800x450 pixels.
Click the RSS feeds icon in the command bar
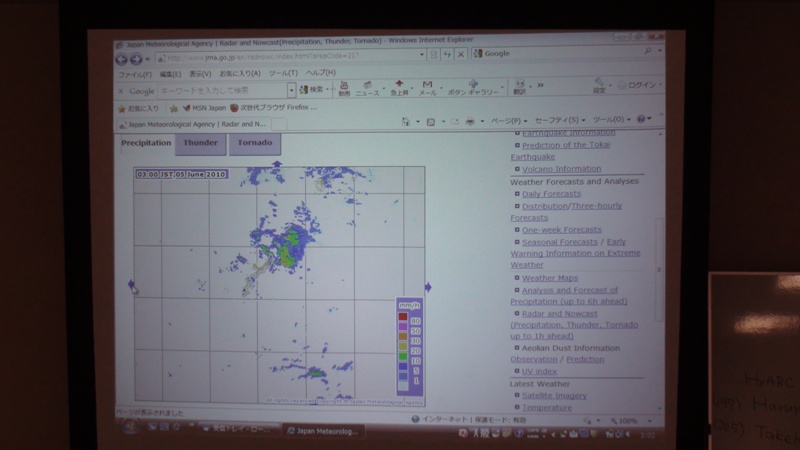click(431, 121)
